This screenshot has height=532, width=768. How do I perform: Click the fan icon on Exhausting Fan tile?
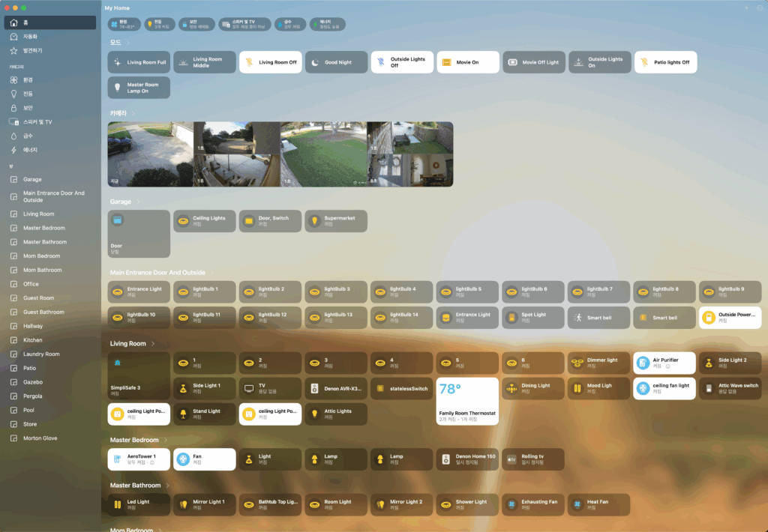511,504
